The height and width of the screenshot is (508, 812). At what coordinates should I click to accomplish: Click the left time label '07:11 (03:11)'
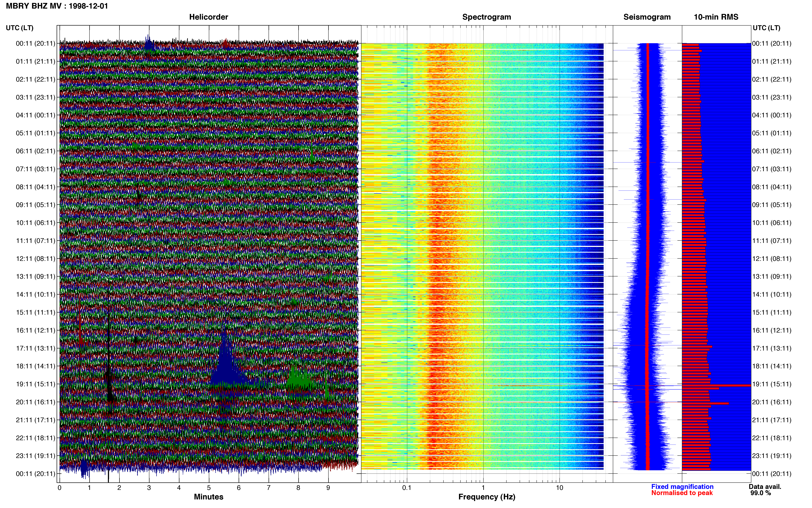[x=36, y=169]
